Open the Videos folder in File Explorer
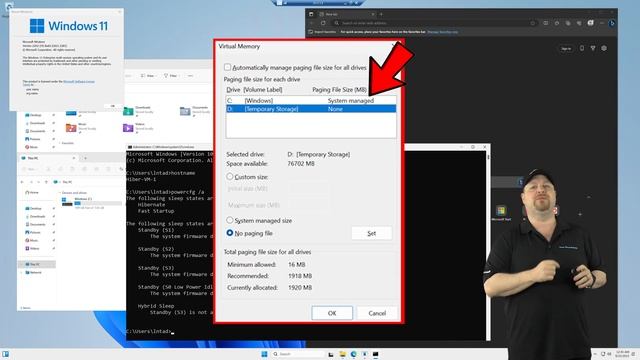 pos(139,127)
